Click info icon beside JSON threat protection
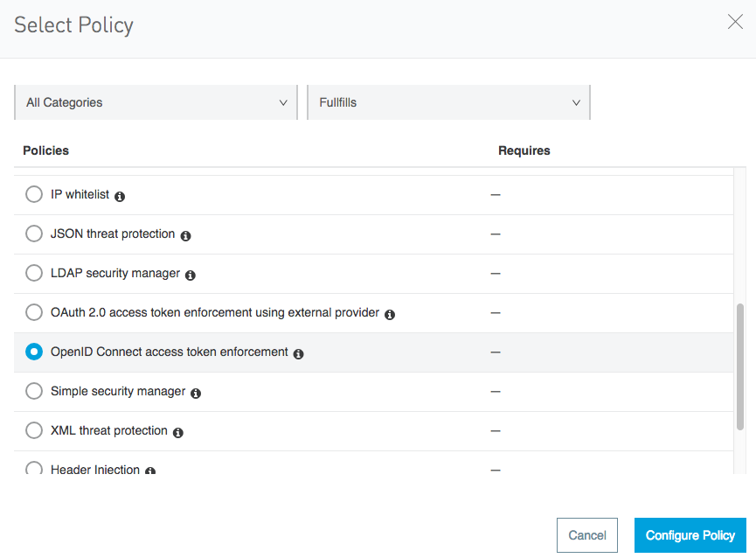 185,235
